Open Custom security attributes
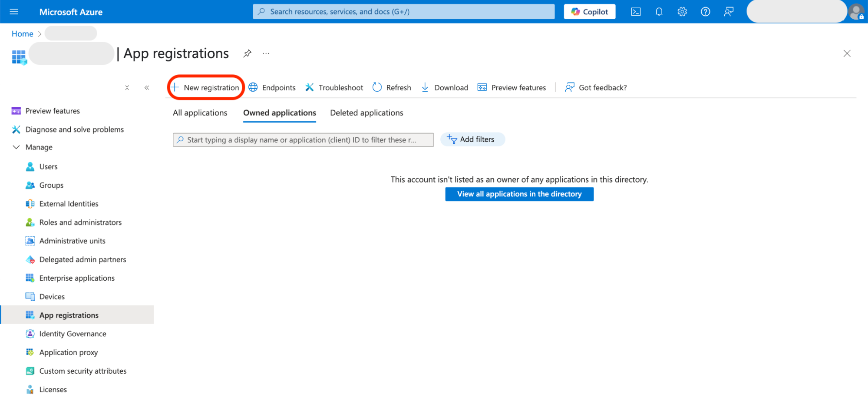Viewport: 868px width, 401px height. [x=77, y=371]
